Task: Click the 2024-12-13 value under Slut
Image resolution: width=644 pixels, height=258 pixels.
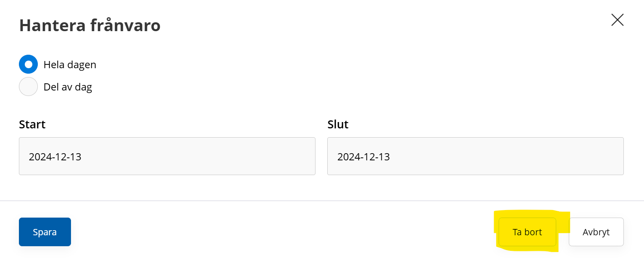Action: click(x=363, y=157)
